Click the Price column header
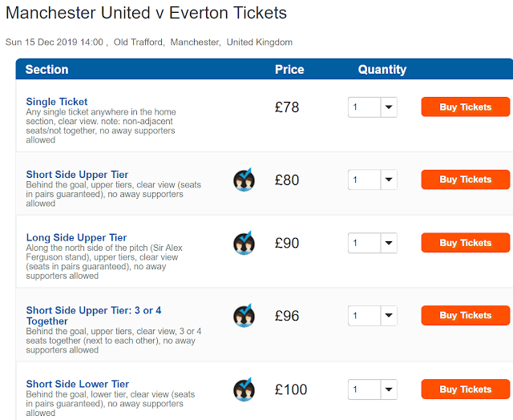 [289, 70]
